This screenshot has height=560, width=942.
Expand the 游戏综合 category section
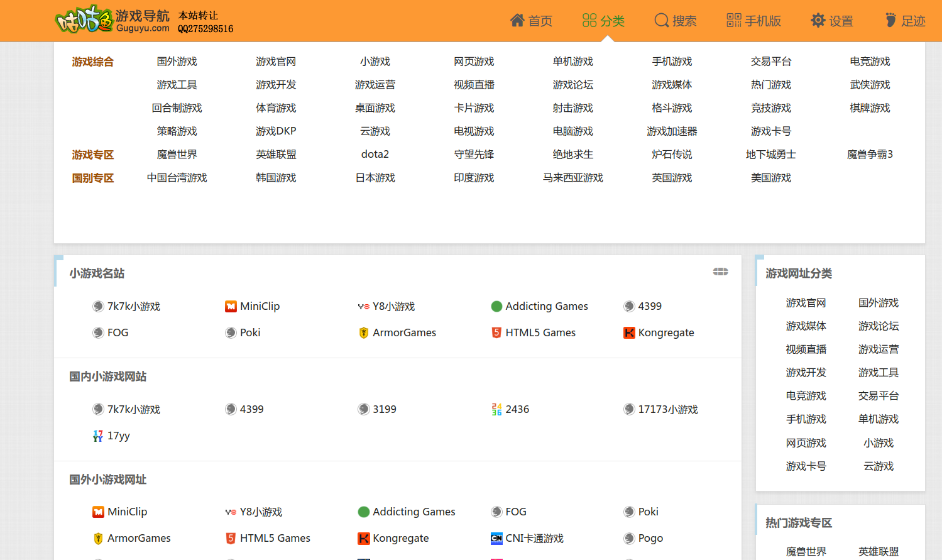(92, 62)
